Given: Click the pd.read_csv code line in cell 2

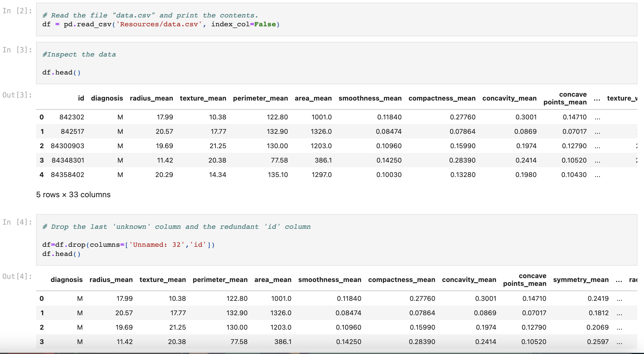Looking at the screenshot, I should pyautogui.click(x=161, y=24).
